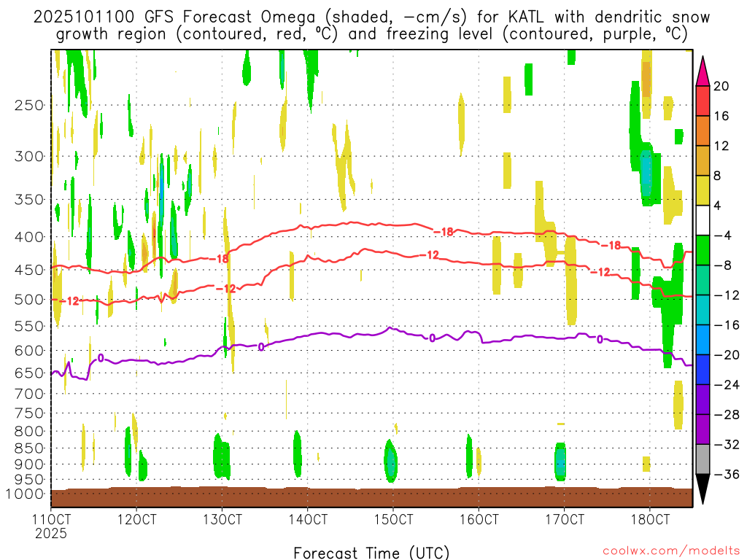
Task: Click the Forecast Time (UTC) axis title
Action: pyautogui.click(x=371, y=552)
